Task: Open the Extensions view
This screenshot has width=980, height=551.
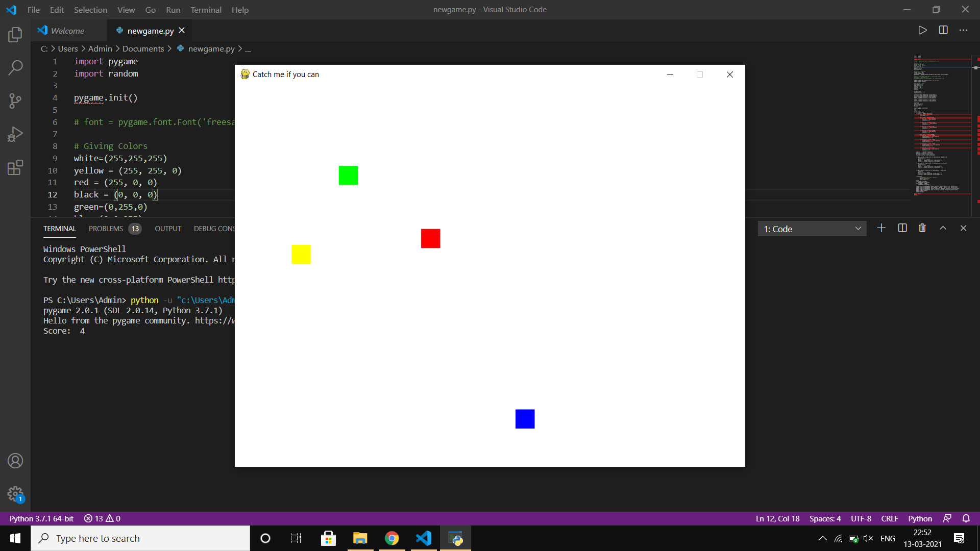Action: 15,167
